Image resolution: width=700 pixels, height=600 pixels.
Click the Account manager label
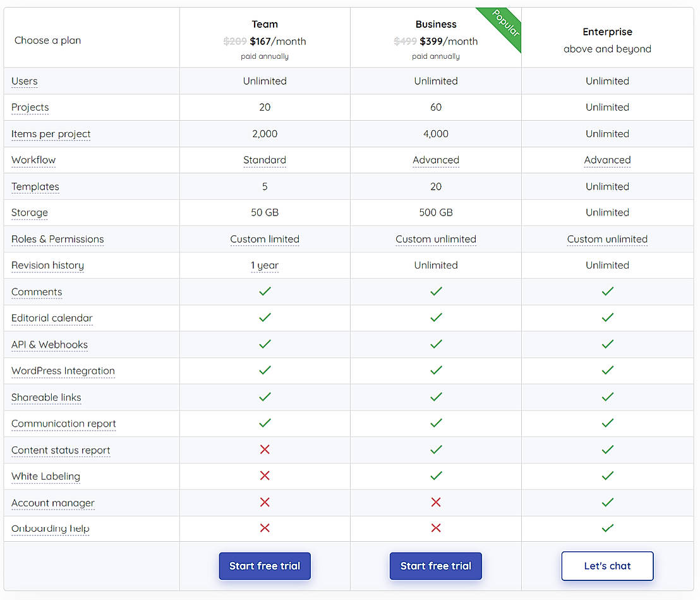coord(52,503)
